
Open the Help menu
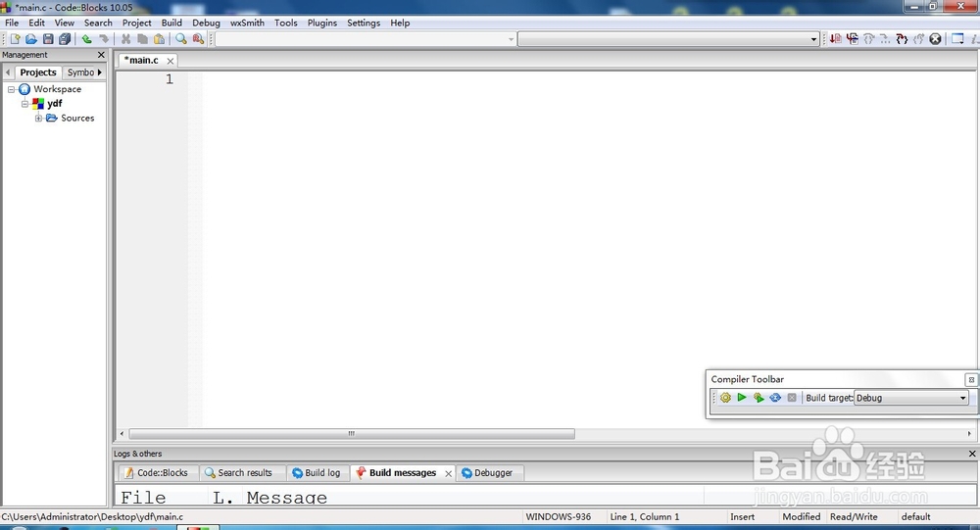tap(400, 23)
